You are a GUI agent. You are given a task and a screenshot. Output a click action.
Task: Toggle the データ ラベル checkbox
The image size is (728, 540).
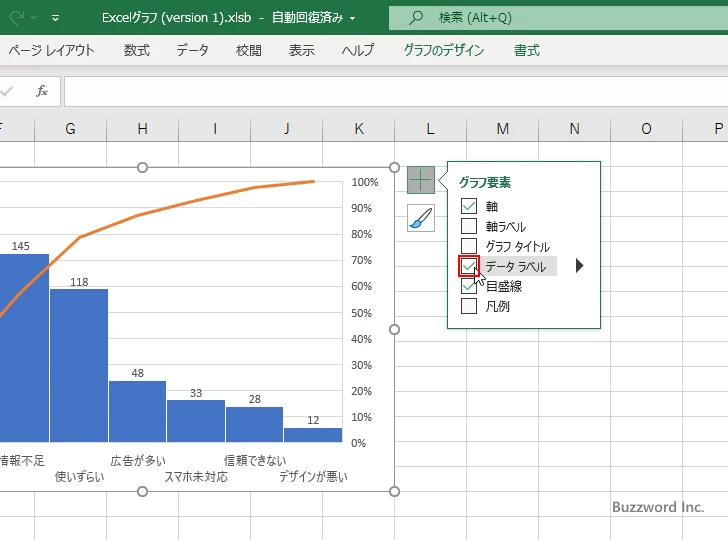[x=469, y=266]
